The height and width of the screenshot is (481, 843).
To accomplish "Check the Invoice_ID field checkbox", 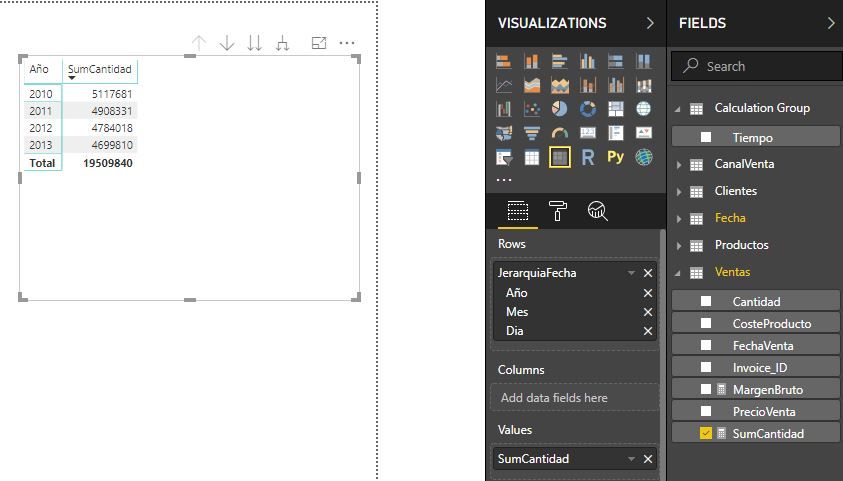I will point(706,368).
